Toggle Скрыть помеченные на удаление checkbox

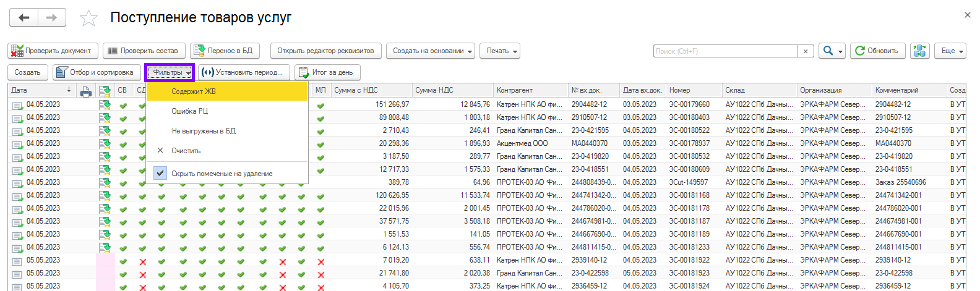point(160,174)
